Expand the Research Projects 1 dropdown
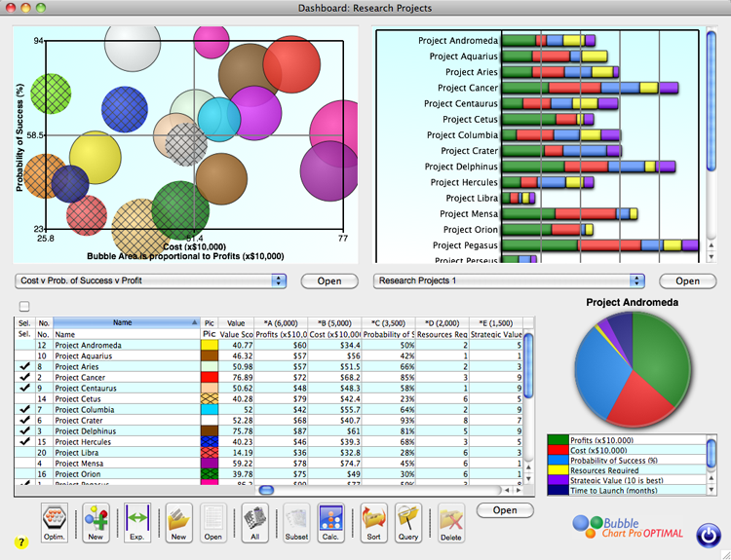The height and width of the screenshot is (560, 731). [x=510, y=280]
